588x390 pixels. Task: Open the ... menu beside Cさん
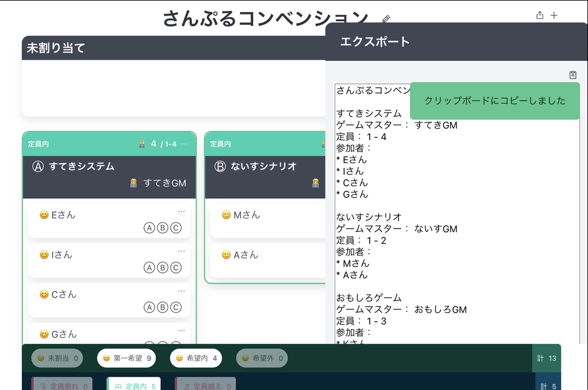click(x=181, y=291)
